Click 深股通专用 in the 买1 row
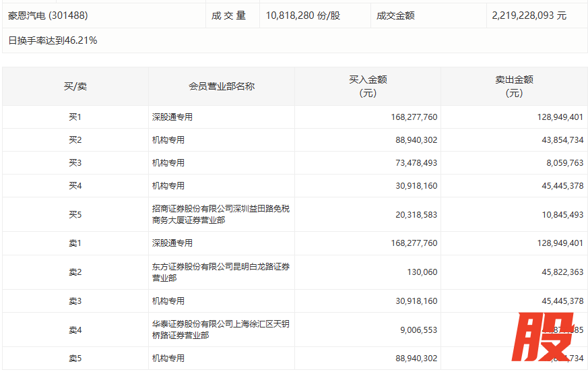The height and width of the screenshot is (374, 588). [x=172, y=117]
